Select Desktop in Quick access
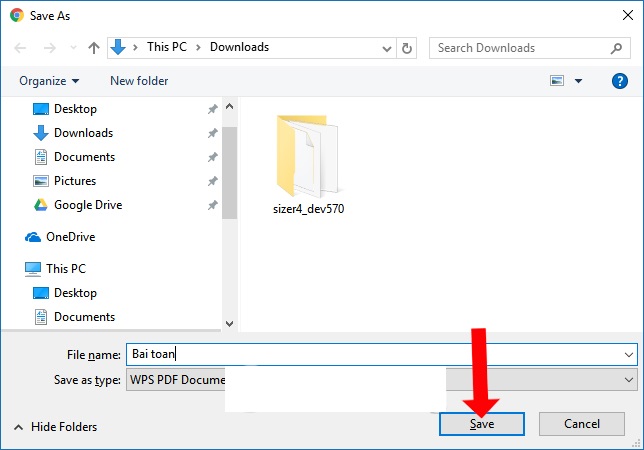The image size is (644, 450). [x=76, y=109]
